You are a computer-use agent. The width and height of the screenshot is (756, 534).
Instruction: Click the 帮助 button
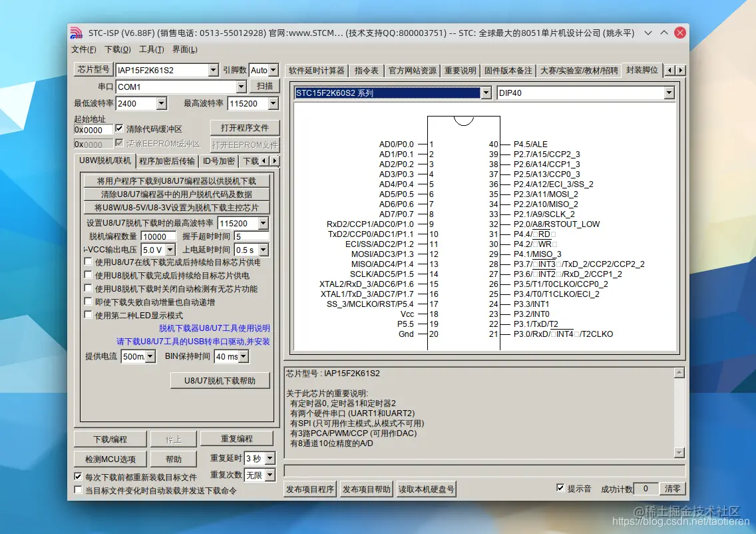click(174, 459)
